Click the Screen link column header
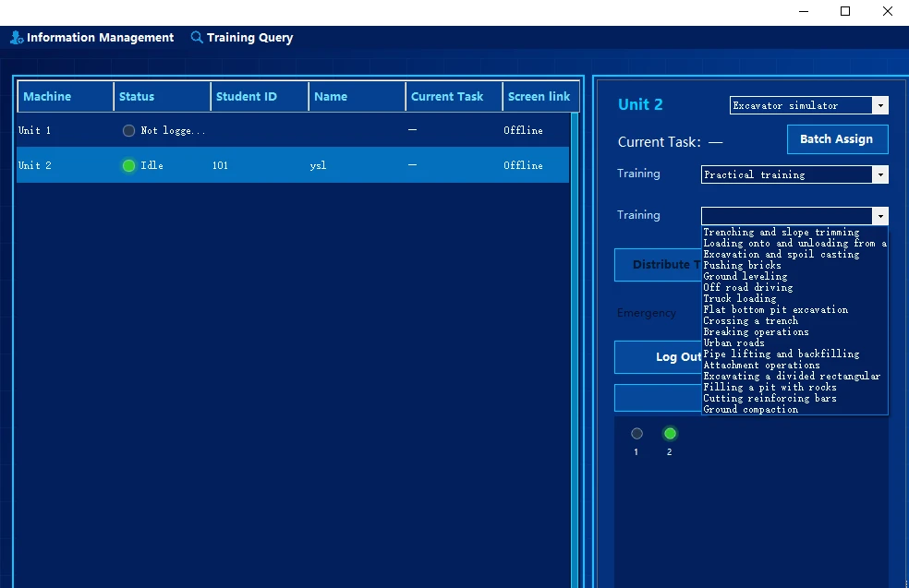This screenshot has height=588, width=909. click(x=541, y=96)
